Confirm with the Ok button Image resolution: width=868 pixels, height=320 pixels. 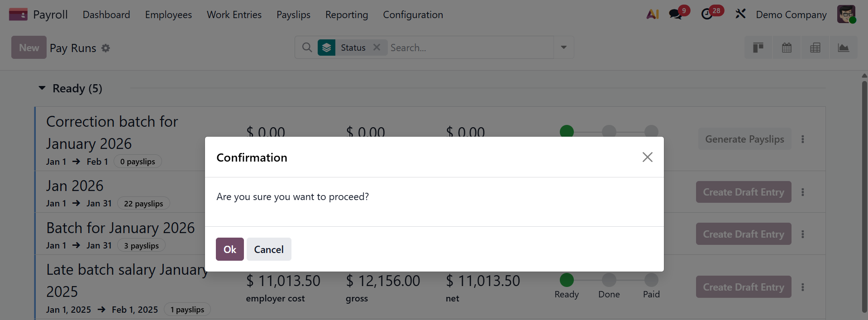coord(229,249)
